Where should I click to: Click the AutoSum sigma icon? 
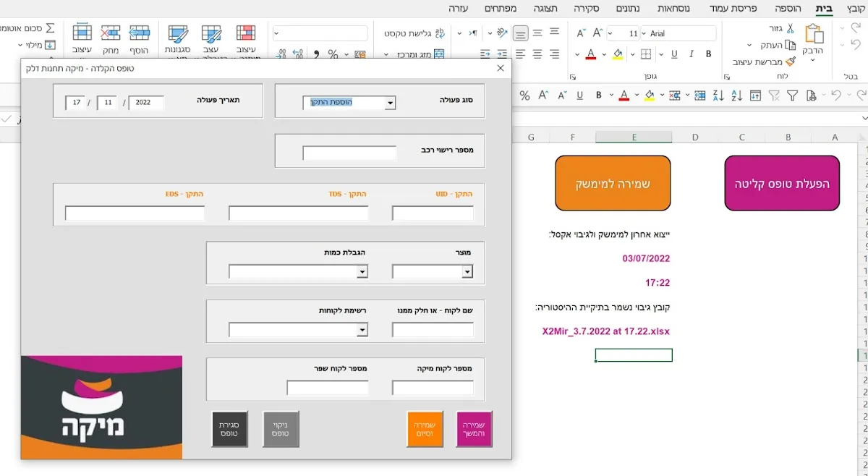(50, 28)
